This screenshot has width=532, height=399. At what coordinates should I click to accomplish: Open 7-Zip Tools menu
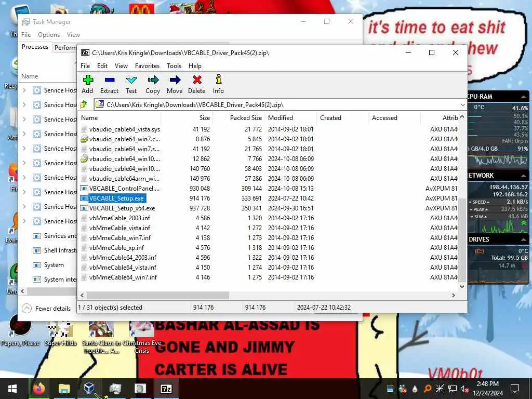(x=174, y=66)
